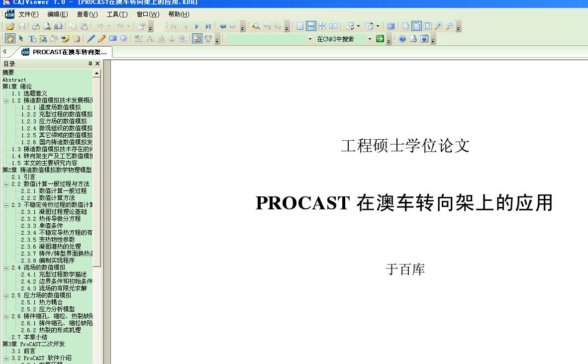Open 帮助(H) menu
The width and height of the screenshot is (588, 364).
pos(179,14)
